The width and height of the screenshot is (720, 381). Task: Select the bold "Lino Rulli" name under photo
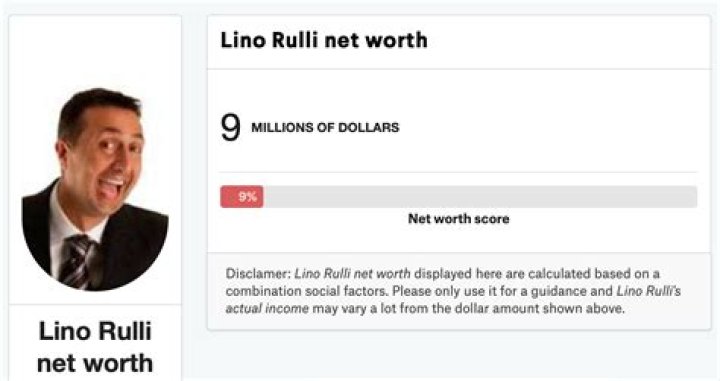(95, 331)
